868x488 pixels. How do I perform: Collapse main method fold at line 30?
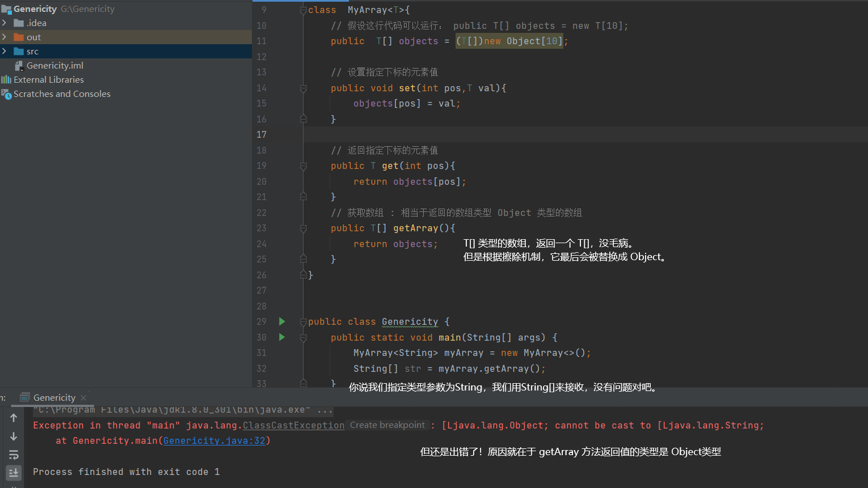coord(304,338)
